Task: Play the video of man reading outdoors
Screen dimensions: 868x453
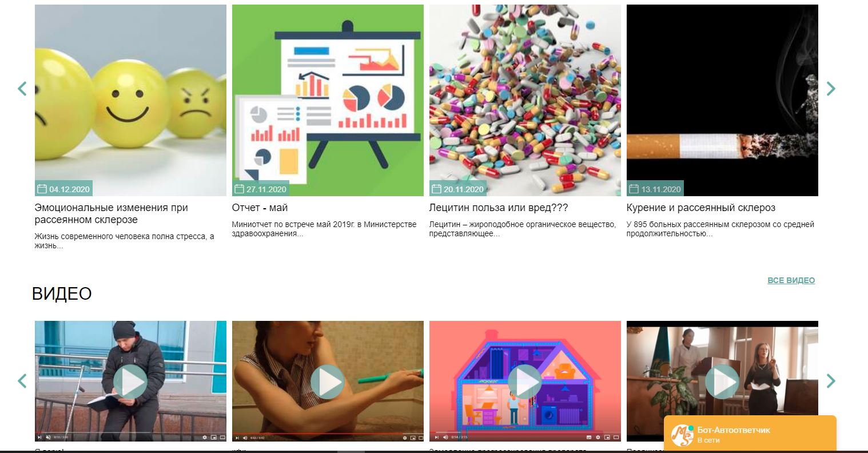Action: (130, 382)
